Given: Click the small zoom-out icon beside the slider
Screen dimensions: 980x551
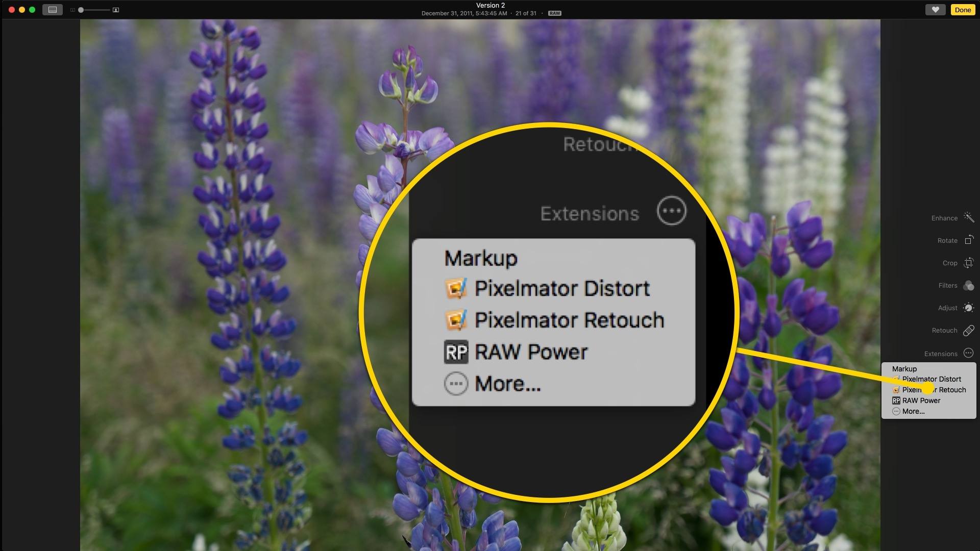Looking at the screenshot, I should tap(72, 10).
